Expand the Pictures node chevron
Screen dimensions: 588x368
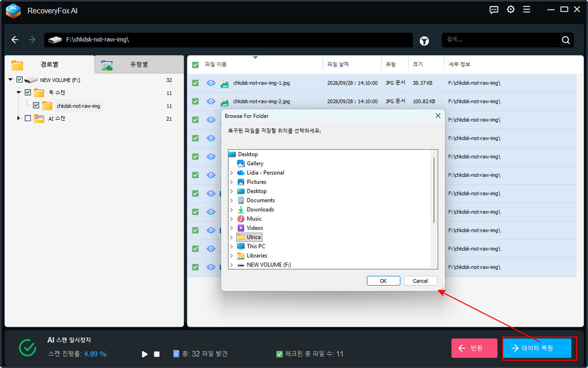(231, 182)
